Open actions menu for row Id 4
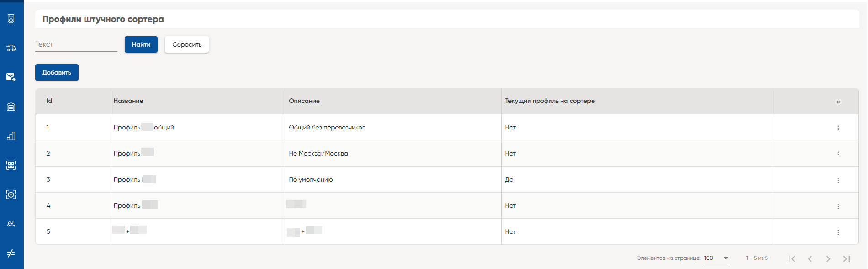Viewport: 868px width, 269px height. click(838, 206)
